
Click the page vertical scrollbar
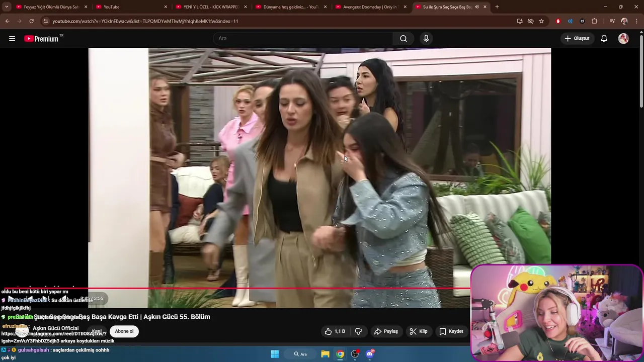click(x=641, y=70)
